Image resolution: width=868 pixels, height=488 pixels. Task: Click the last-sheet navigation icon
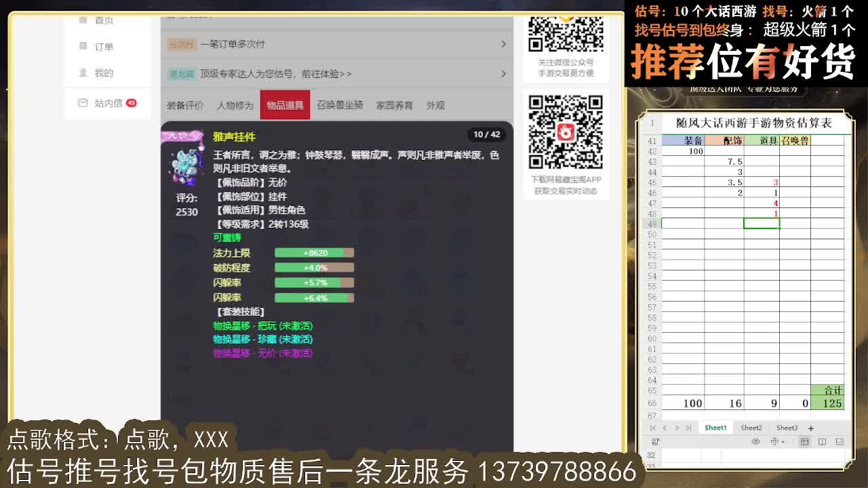point(689,428)
